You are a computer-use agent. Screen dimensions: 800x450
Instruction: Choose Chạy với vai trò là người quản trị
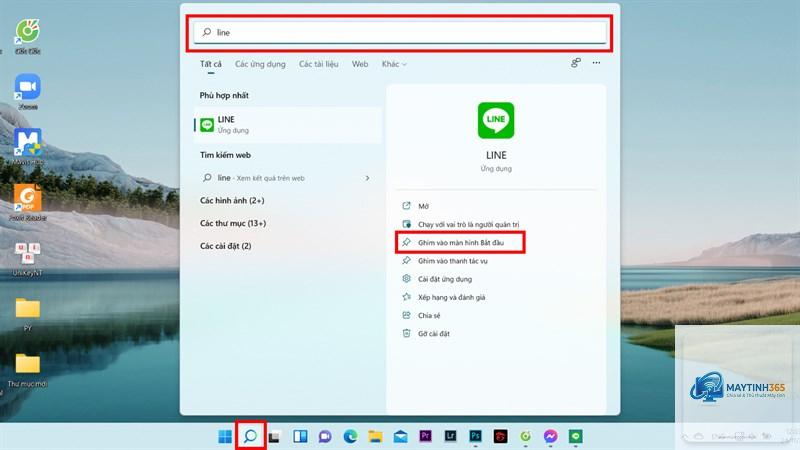click(x=461, y=224)
